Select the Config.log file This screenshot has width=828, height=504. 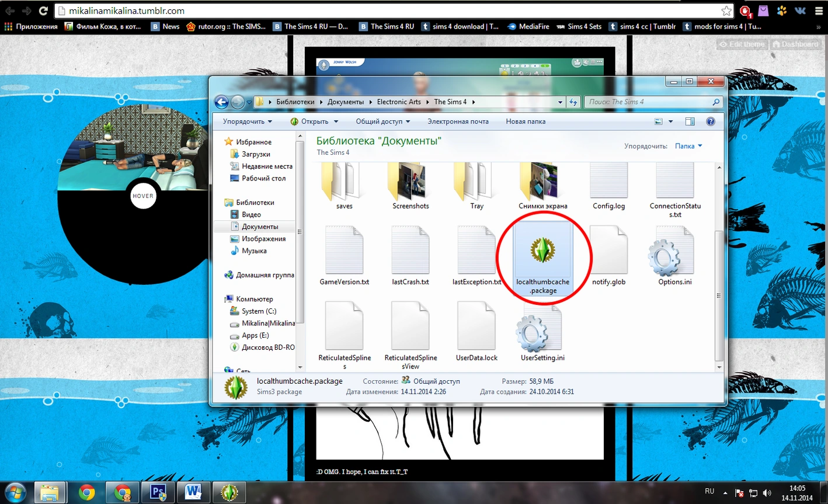point(608,187)
